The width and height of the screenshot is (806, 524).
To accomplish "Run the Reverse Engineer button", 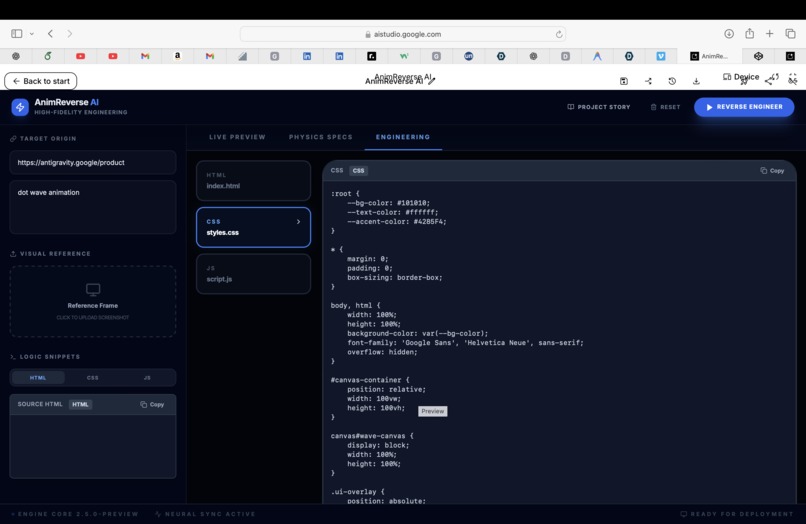I will pyautogui.click(x=744, y=107).
